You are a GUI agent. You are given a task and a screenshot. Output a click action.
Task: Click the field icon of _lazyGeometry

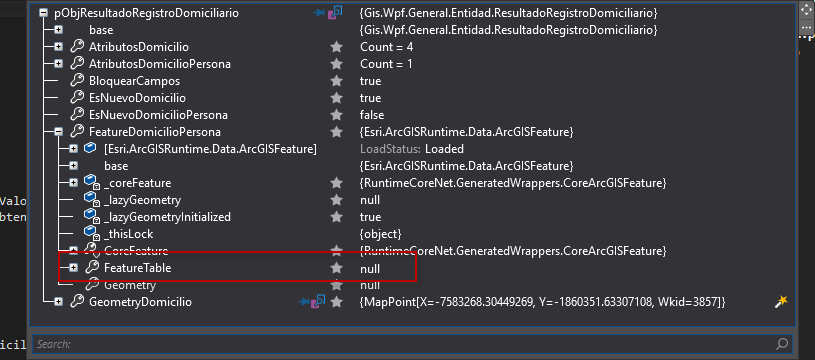(x=91, y=200)
